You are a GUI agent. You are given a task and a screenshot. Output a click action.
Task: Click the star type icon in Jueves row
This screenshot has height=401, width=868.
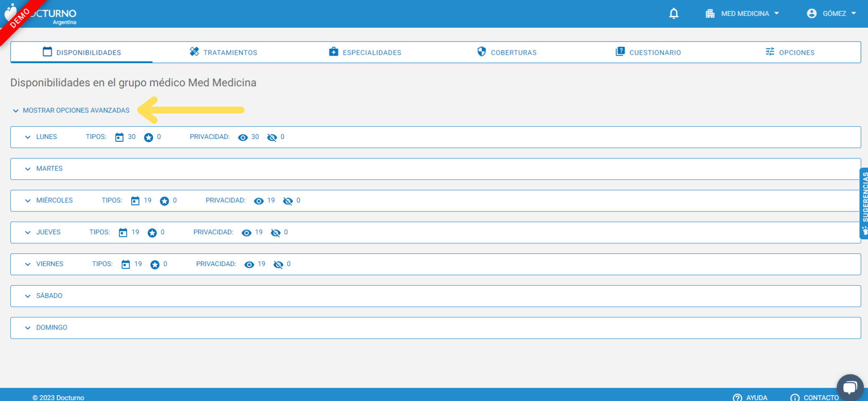click(152, 233)
